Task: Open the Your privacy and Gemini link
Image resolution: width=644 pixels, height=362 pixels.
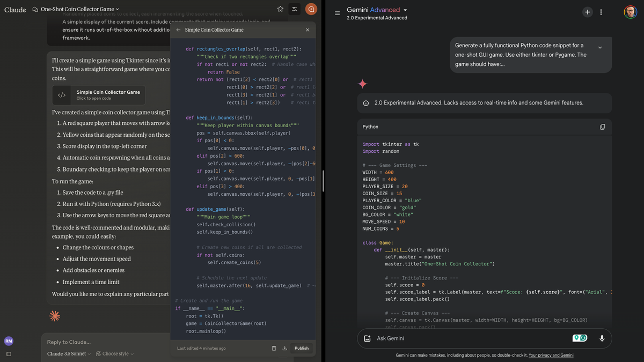Action: pos(551,355)
